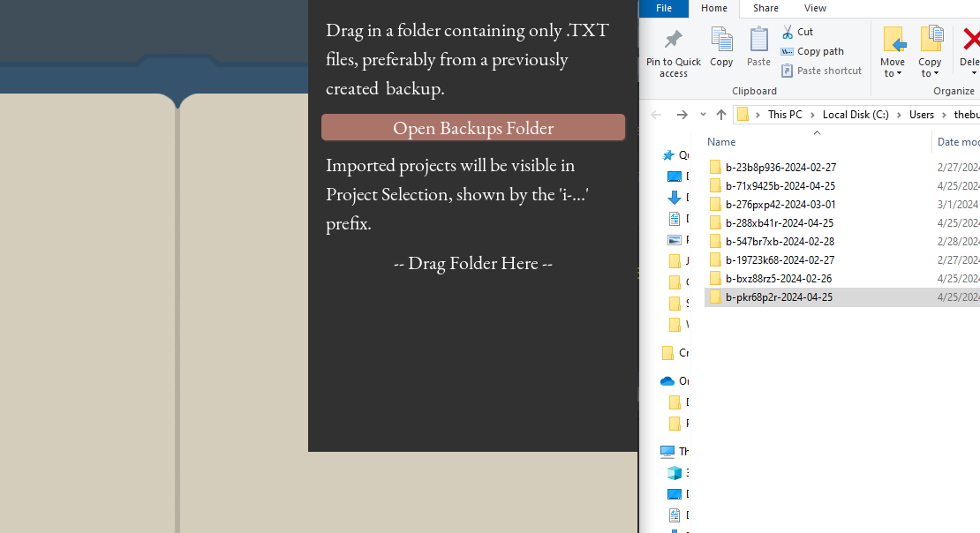Click the Open Backups Folder button
Viewport: 980px width, 533px height.
(473, 128)
